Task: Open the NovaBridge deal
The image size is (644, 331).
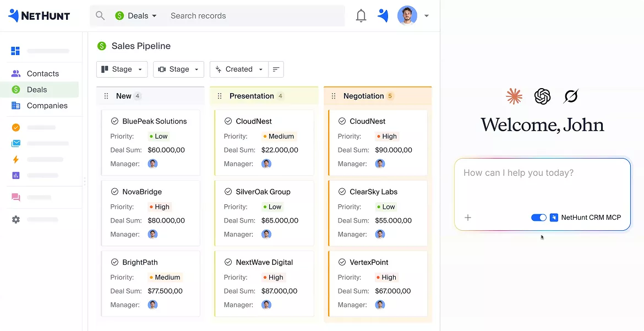Action: [142, 192]
